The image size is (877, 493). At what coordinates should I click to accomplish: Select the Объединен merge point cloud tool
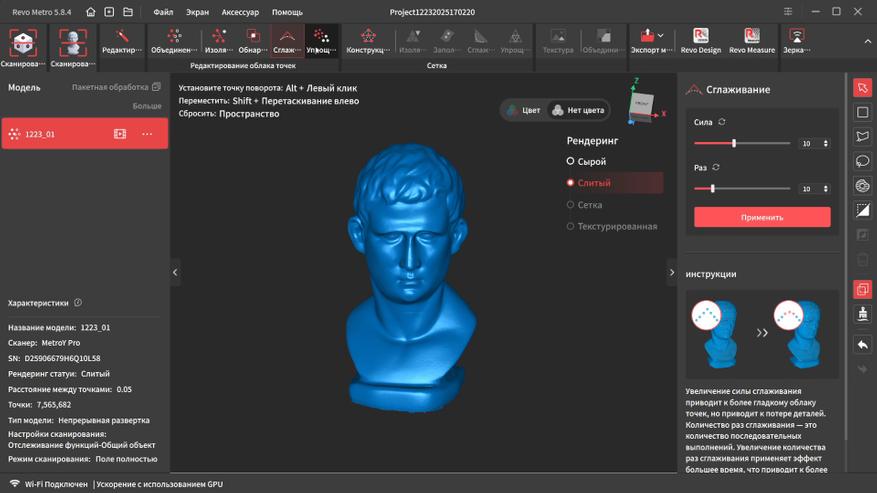174,41
